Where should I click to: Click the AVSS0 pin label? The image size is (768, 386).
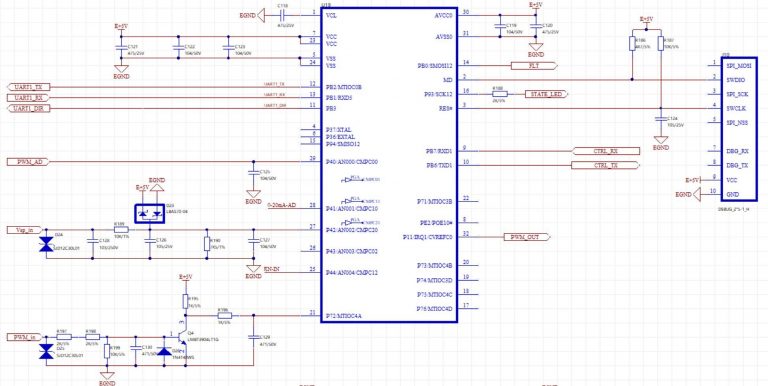[443, 37]
